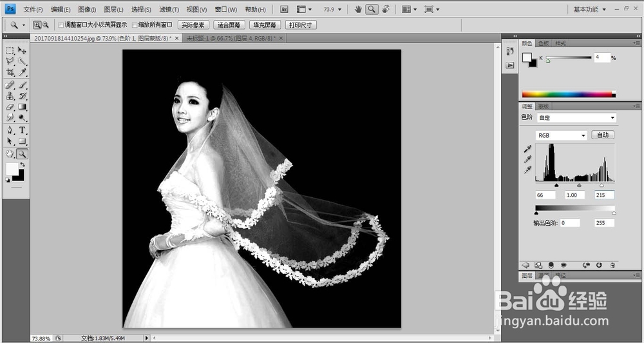Select the Lasso tool
The image size is (644, 343).
click(10, 61)
